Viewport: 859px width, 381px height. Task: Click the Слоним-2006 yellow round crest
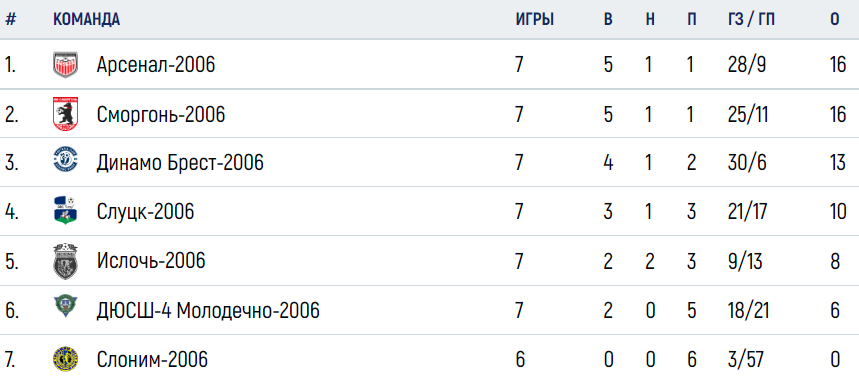coord(65,360)
